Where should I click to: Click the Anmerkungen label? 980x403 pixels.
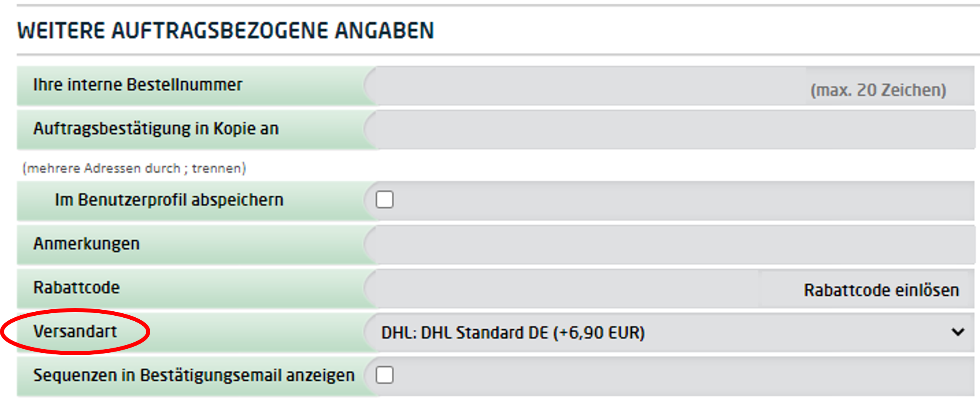click(x=86, y=244)
